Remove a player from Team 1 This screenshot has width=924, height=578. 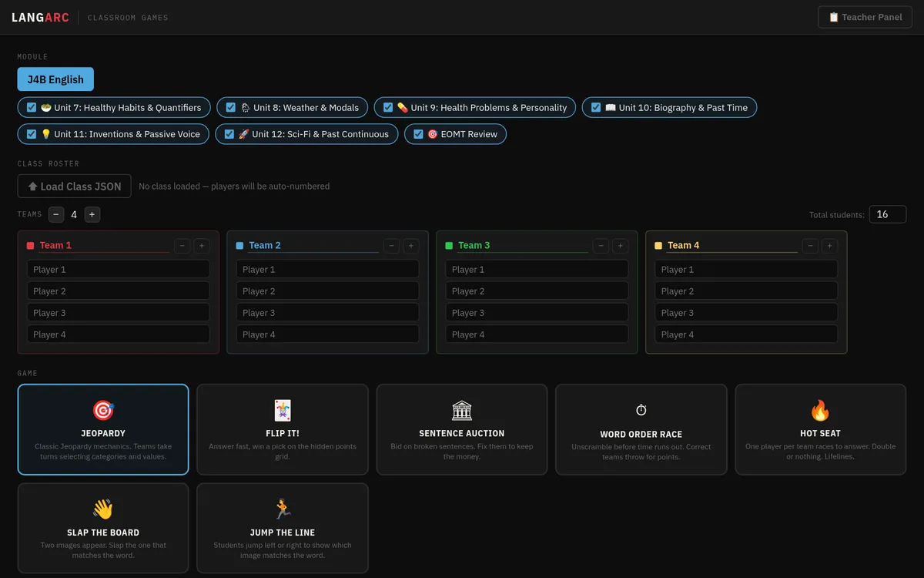(x=182, y=246)
